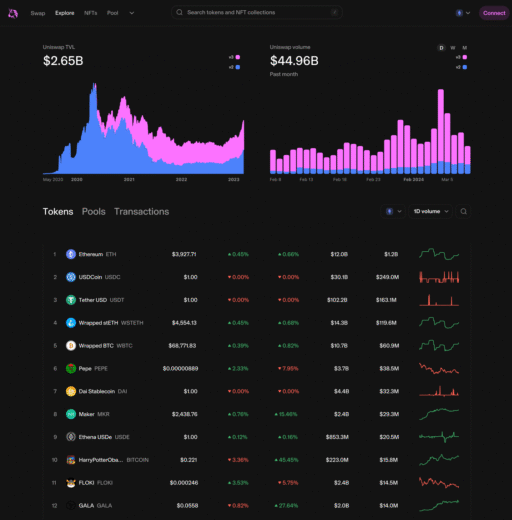Image resolution: width=512 pixels, height=520 pixels.
Task: Select weekly W volume interval
Action: [453, 48]
